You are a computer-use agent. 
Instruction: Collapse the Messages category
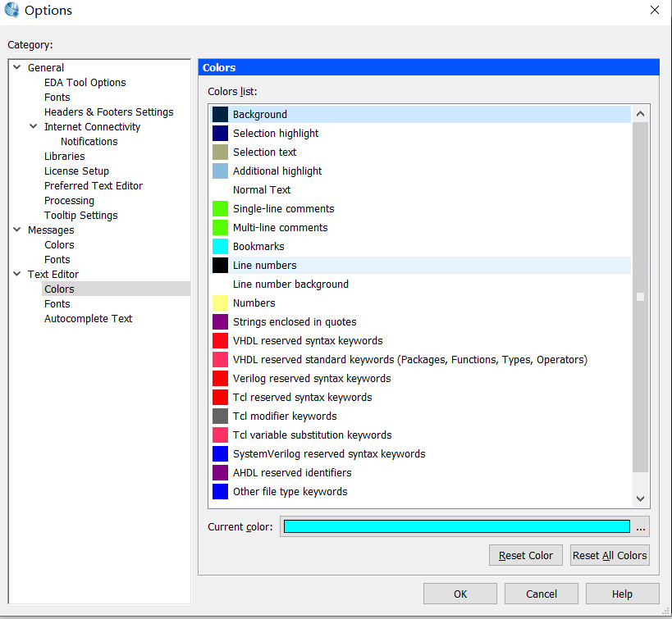click(16, 230)
